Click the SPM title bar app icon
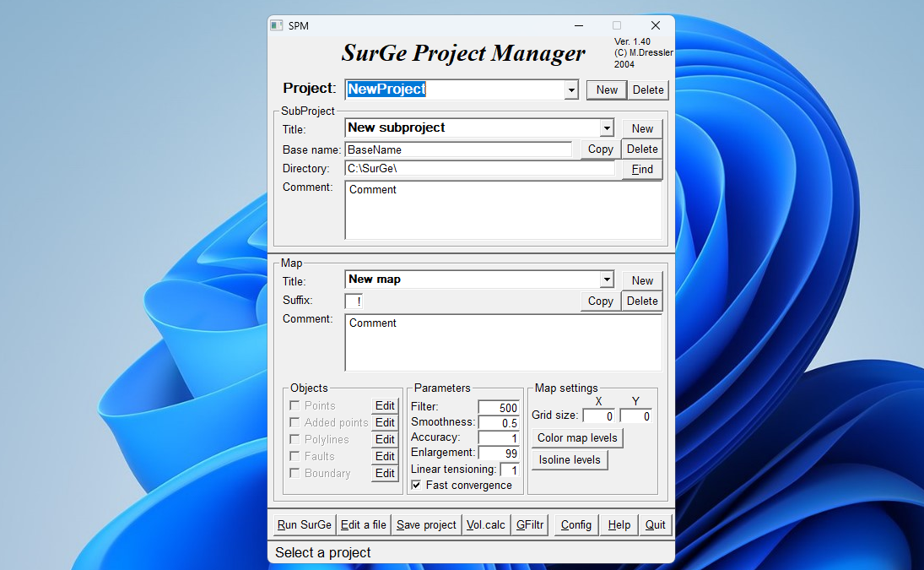The image size is (924, 570). tap(277, 25)
